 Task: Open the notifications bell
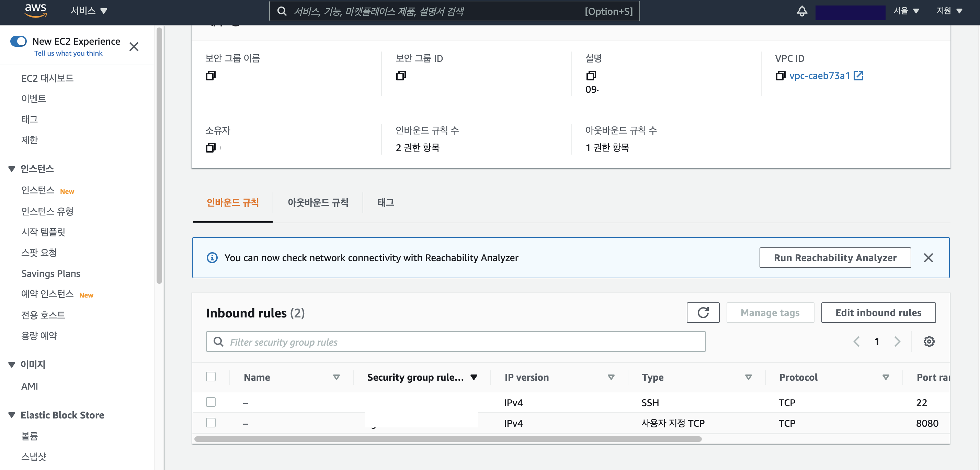pos(801,11)
